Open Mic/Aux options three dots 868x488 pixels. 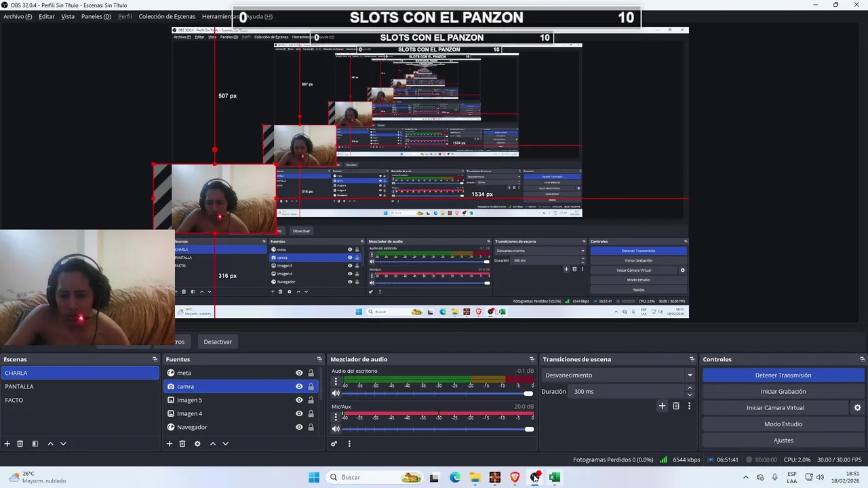(336, 417)
